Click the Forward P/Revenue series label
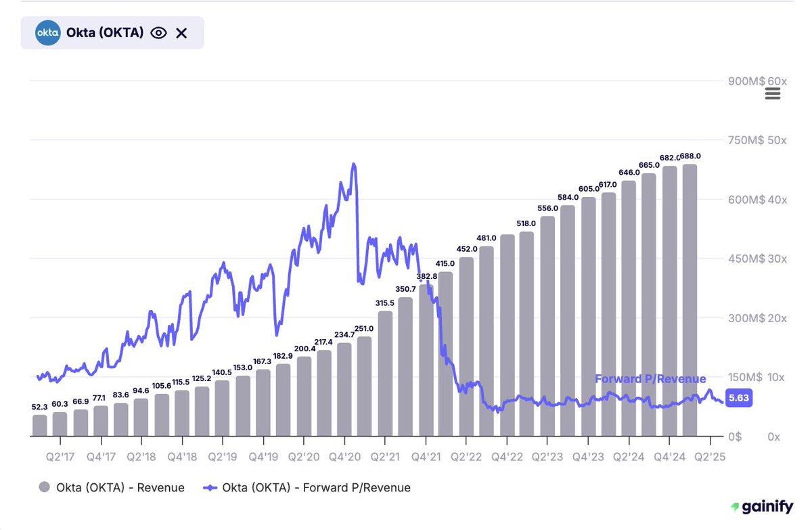This screenshot has height=530, width=812. click(x=650, y=379)
